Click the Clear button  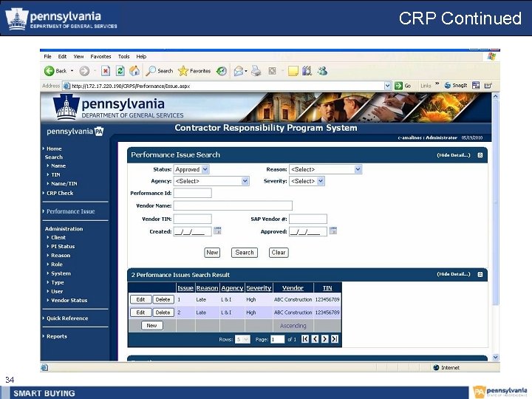click(279, 253)
